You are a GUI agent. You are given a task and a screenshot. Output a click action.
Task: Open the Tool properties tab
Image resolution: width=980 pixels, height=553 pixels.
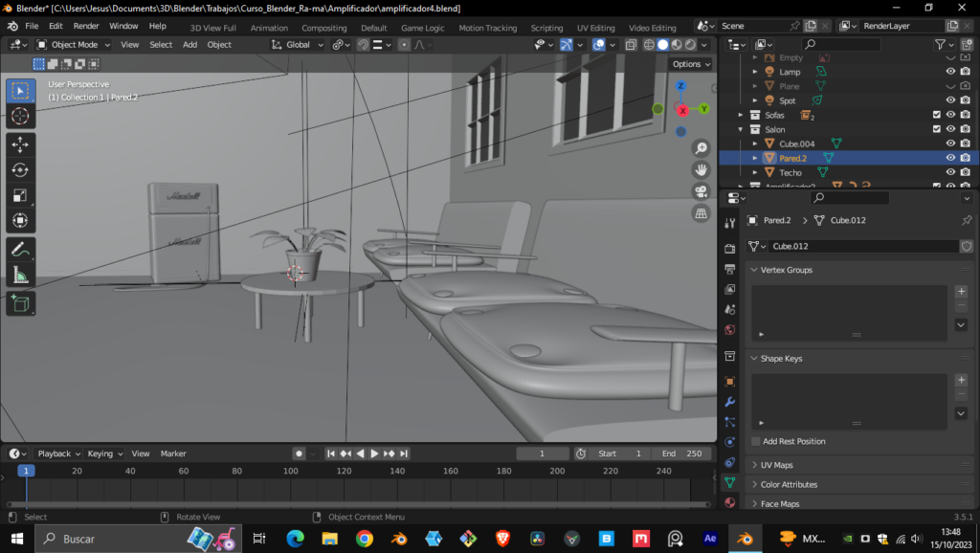click(729, 223)
